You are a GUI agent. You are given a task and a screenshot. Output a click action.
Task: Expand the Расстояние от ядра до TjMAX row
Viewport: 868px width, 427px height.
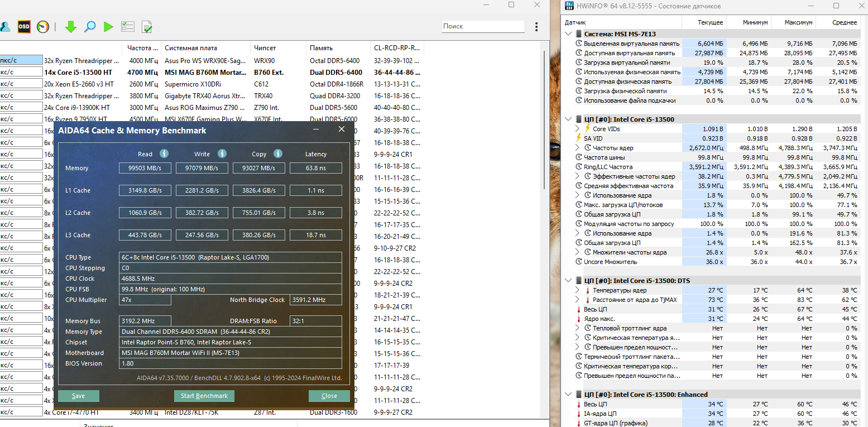tap(578, 300)
